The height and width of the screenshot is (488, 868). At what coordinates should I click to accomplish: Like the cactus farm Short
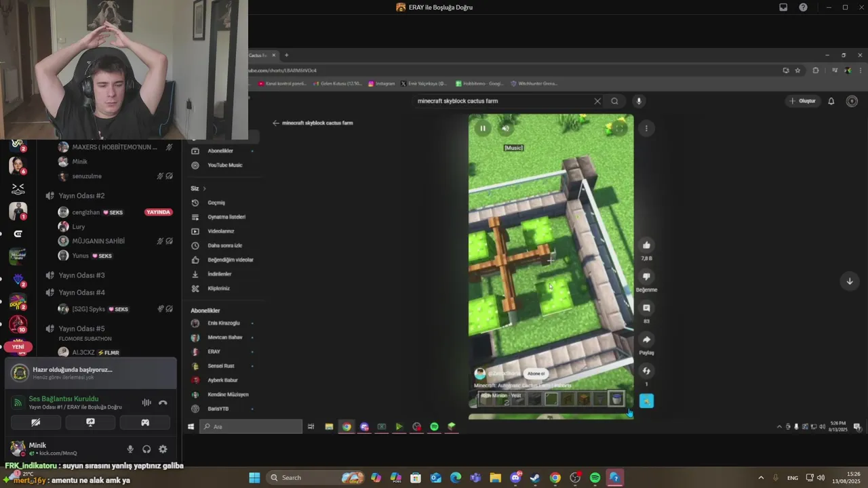pos(646,245)
